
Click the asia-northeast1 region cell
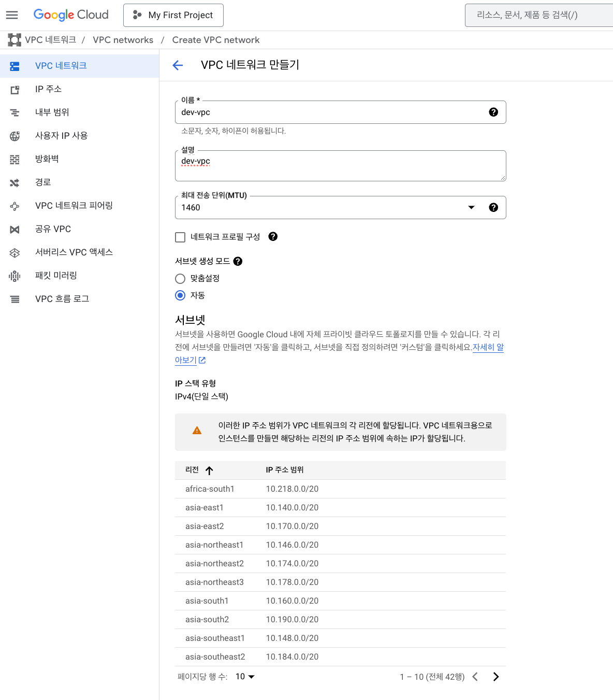click(214, 545)
